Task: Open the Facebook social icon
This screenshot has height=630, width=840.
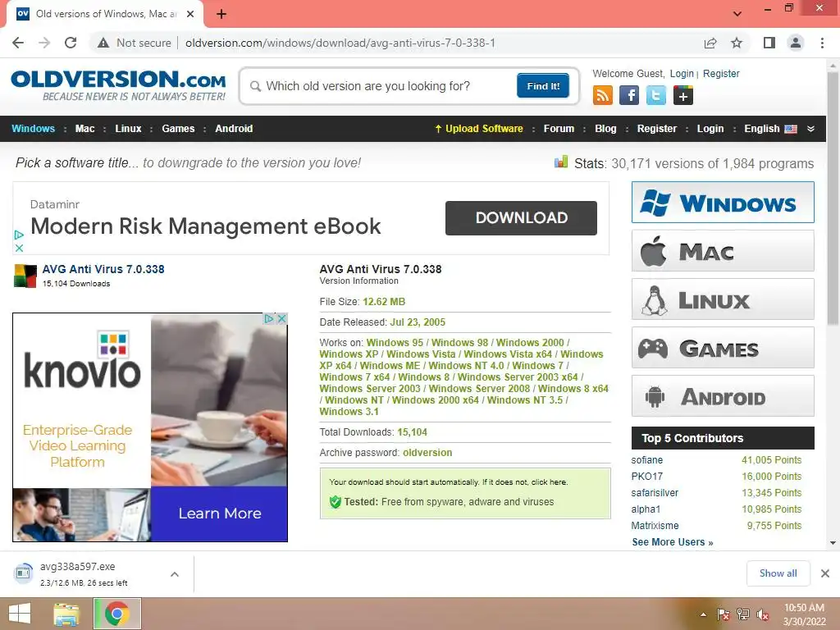Action: pos(629,96)
